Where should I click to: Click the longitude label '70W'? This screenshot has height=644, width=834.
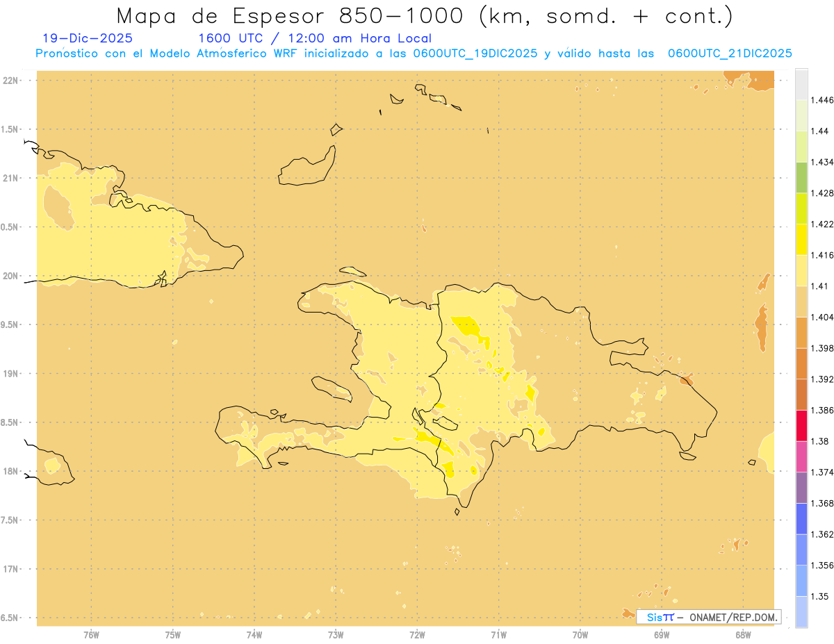point(580,634)
